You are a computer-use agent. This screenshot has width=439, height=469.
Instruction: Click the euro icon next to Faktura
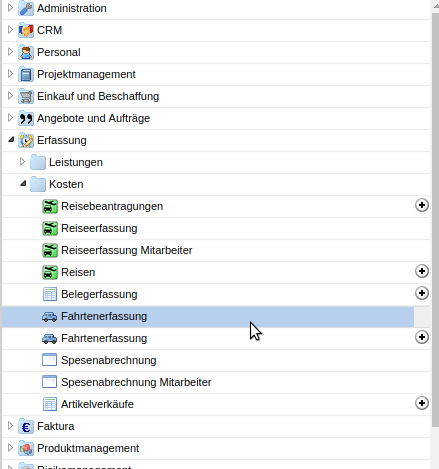26,426
